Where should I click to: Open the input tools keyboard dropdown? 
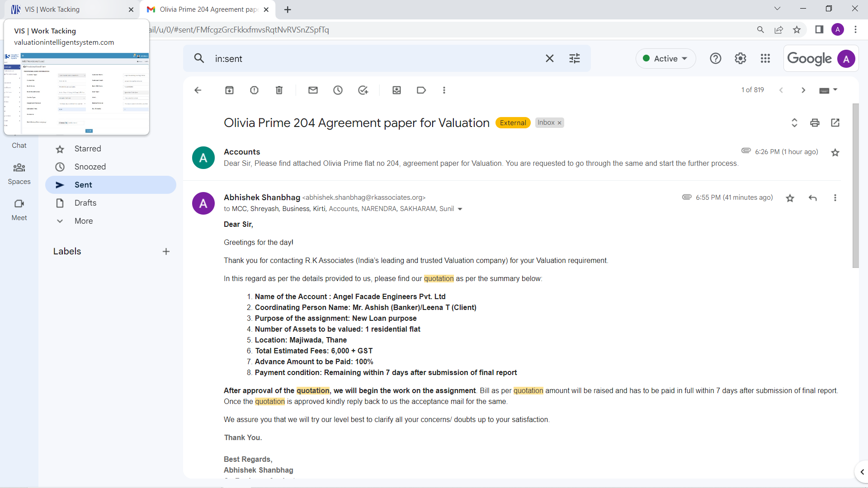[828, 90]
